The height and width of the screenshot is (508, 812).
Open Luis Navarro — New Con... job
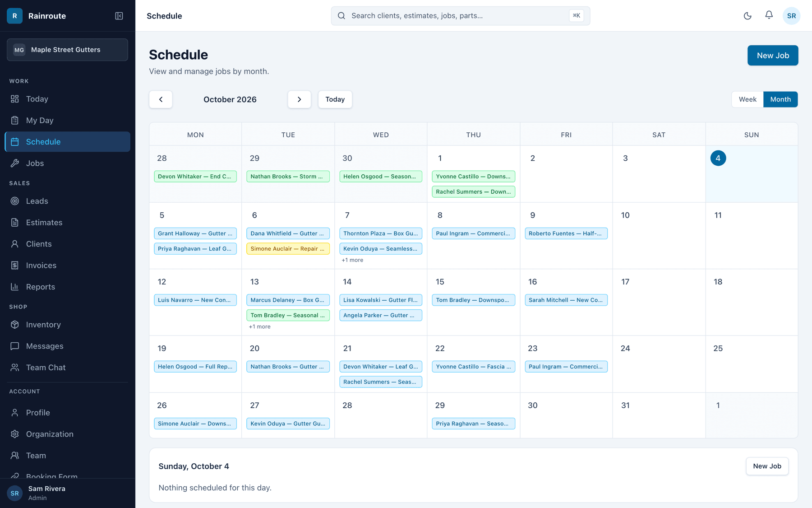[195, 300]
